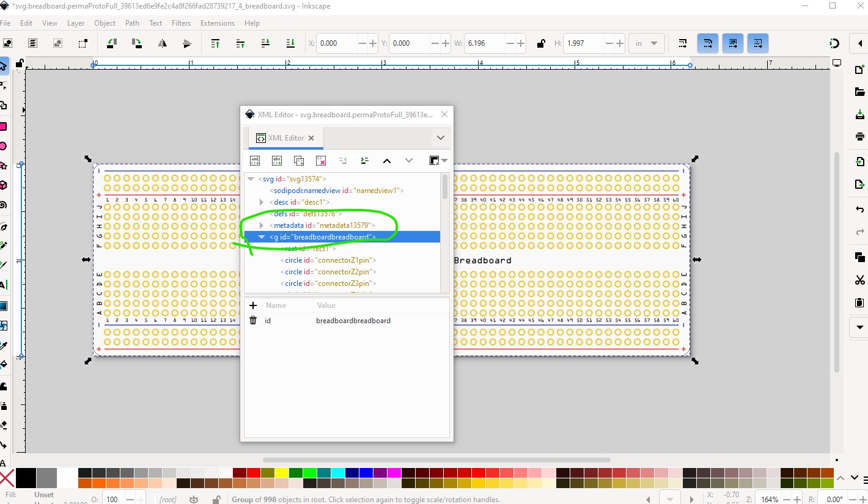Click Import icon in commands bar

click(859, 162)
